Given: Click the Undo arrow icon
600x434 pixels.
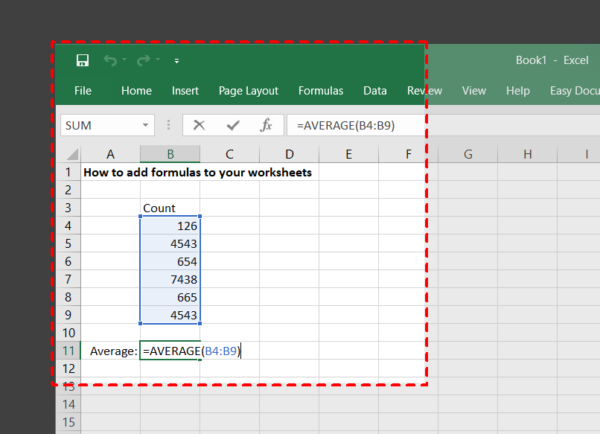Looking at the screenshot, I should 108,61.
